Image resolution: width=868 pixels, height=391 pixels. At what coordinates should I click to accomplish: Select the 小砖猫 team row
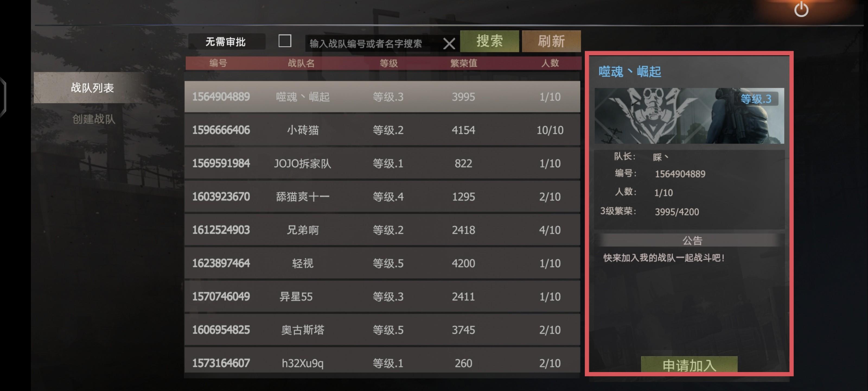pos(382,130)
